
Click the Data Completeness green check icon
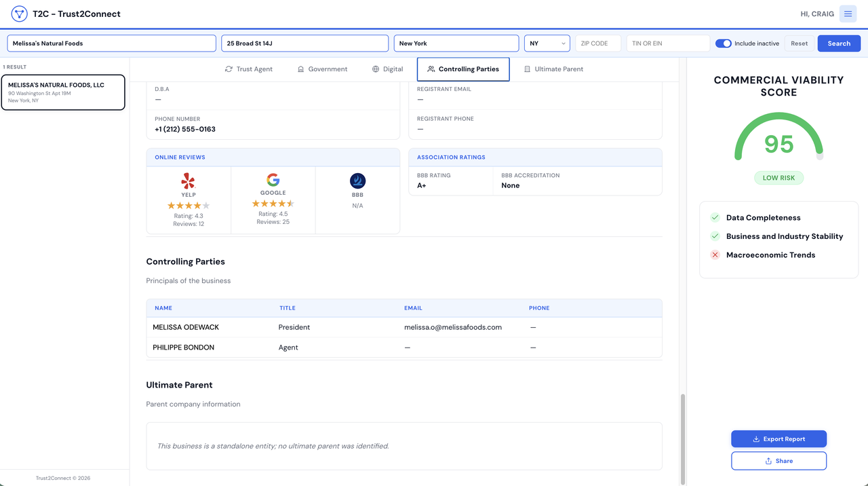coord(715,218)
